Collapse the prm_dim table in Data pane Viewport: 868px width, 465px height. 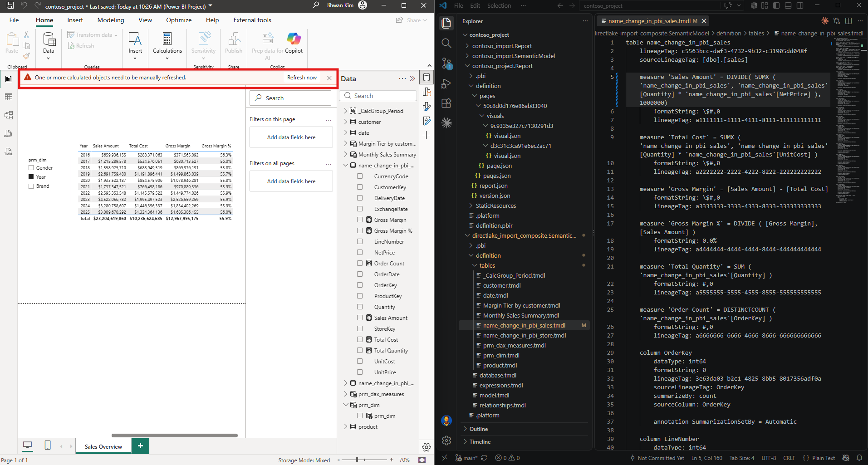pyautogui.click(x=346, y=405)
